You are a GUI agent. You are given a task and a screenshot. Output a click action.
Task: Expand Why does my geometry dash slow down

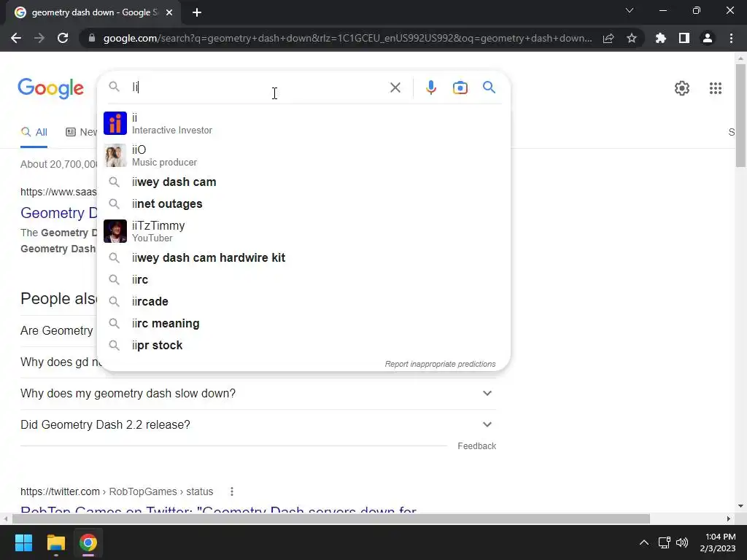click(258, 393)
